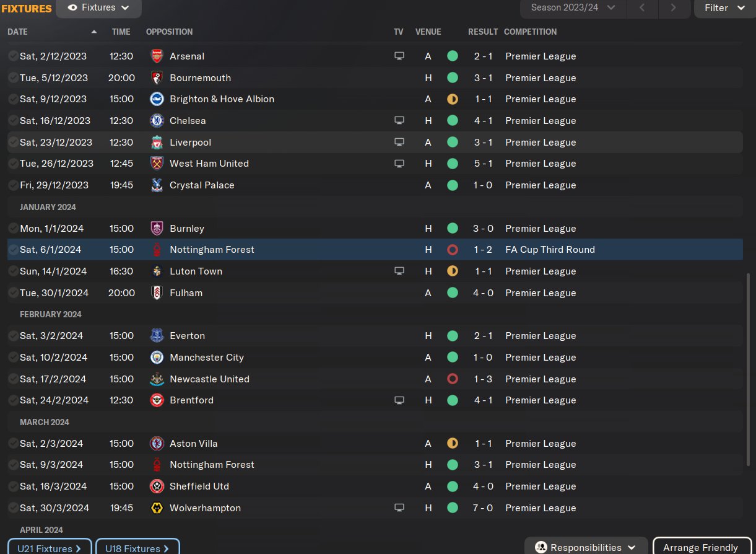This screenshot has height=554, width=756.
Task: Click the TV icon on the Luton Town row
Action: (x=399, y=271)
